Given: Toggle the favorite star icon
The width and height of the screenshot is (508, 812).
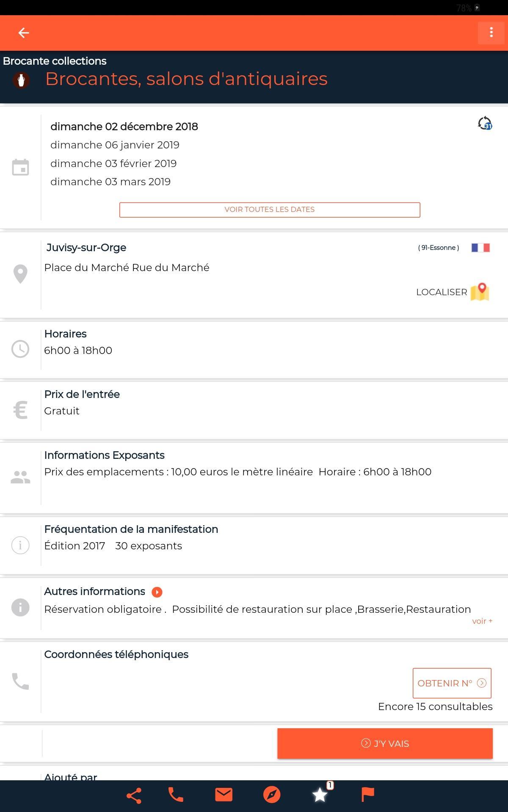Looking at the screenshot, I should 320,795.
